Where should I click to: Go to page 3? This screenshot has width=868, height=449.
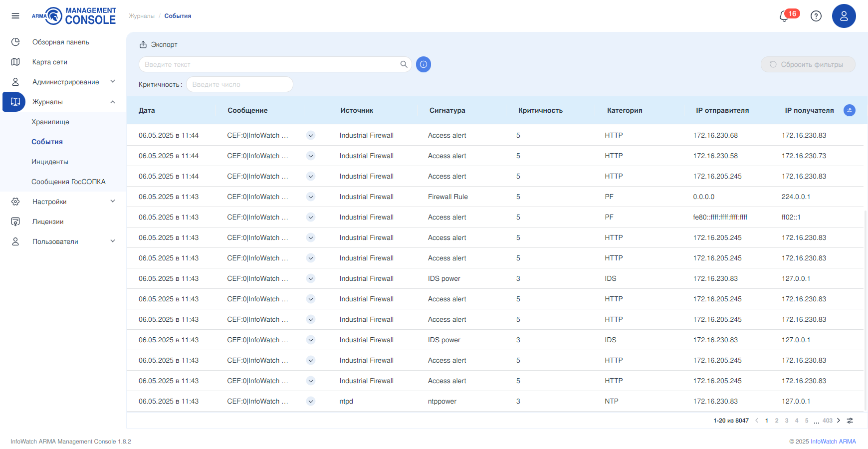coord(787,421)
